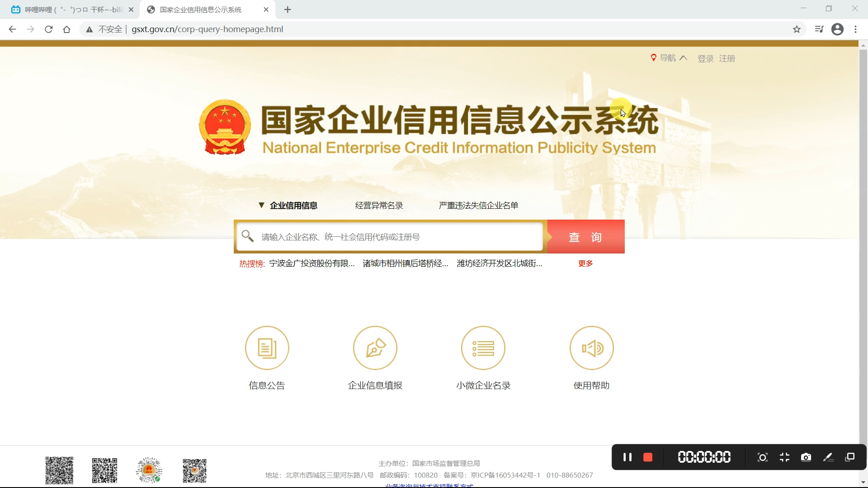Screen dimensions: 868x488
Task: Open hot search 诸城市相州镇后塔桥经...
Action: click(x=406, y=263)
